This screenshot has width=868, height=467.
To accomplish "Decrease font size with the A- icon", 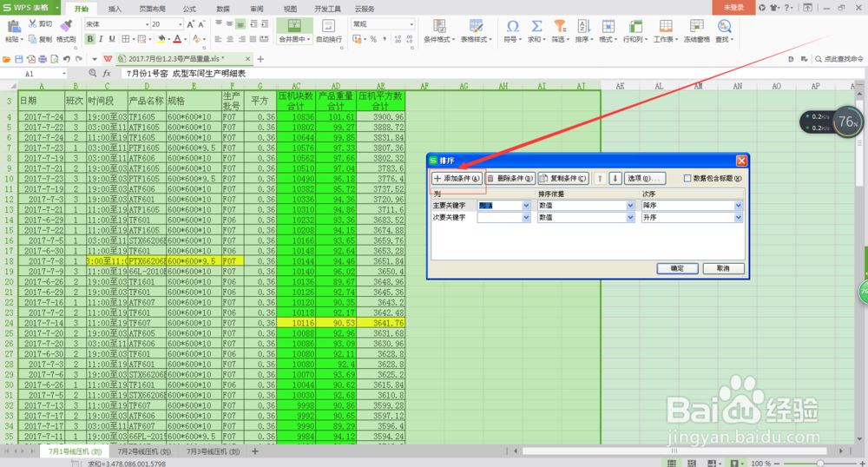I will coord(201,24).
